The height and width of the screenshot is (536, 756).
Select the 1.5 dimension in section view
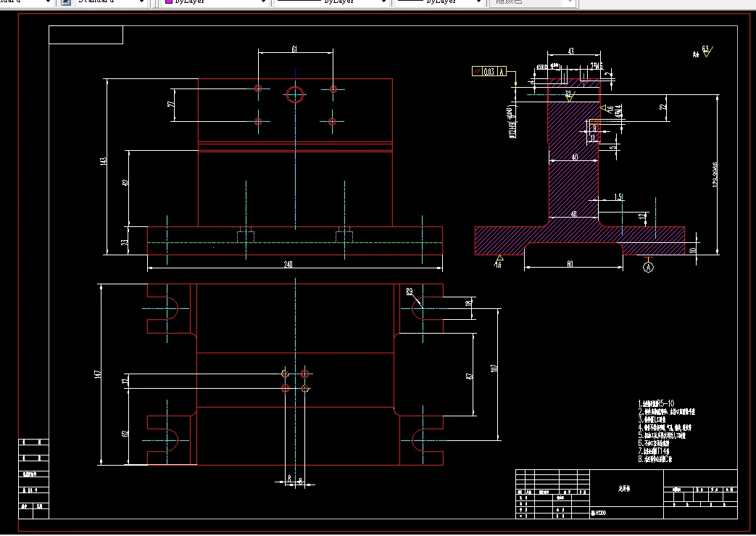tap(618, 197)
